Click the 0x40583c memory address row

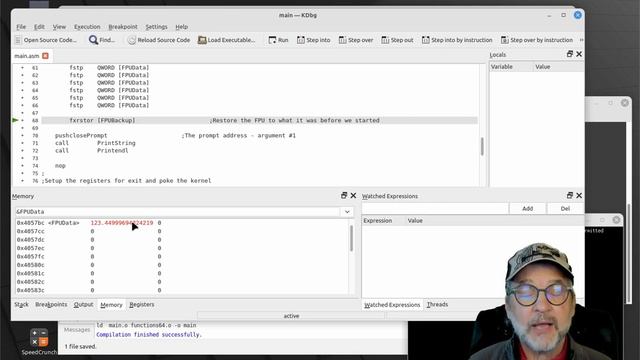click(31, 290)
